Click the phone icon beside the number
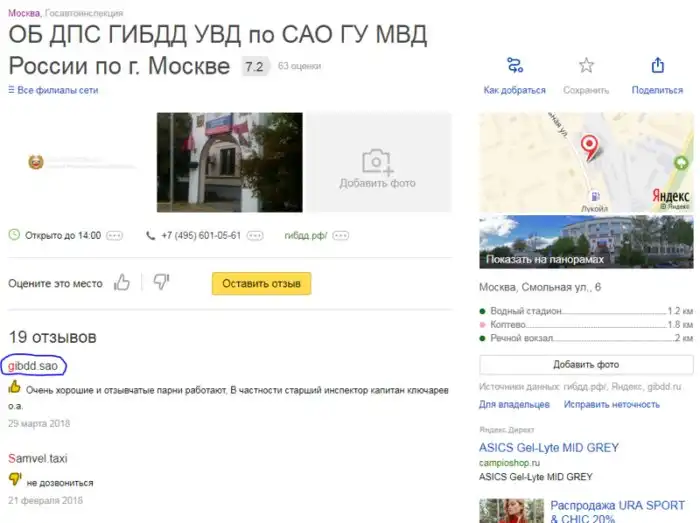 click(x=150, y=235)
